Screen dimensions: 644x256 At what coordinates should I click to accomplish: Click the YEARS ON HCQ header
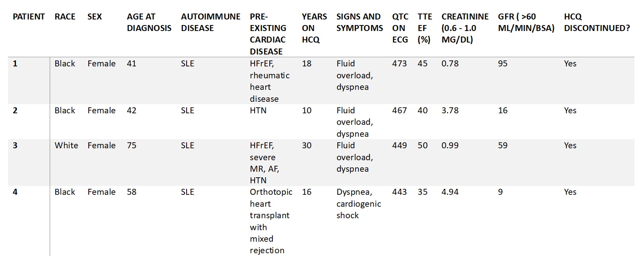(314, 28)
